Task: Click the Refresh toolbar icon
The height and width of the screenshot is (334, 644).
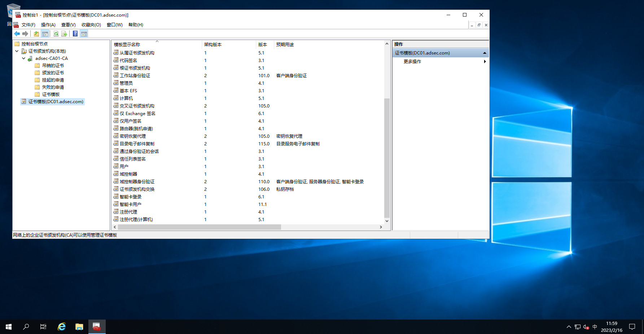Action: [x=56, y=34]
